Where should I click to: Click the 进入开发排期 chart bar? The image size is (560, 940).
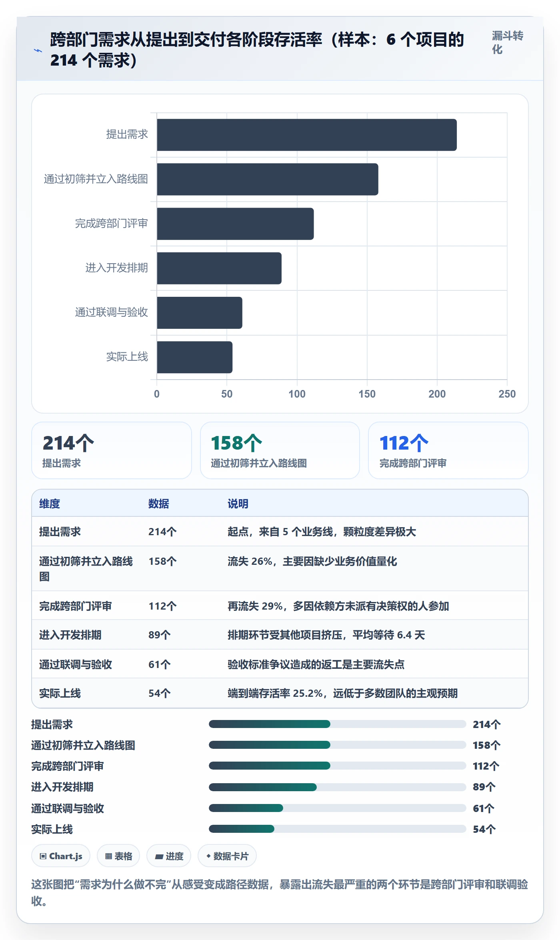pyautogui.click(x=219, y=268)
